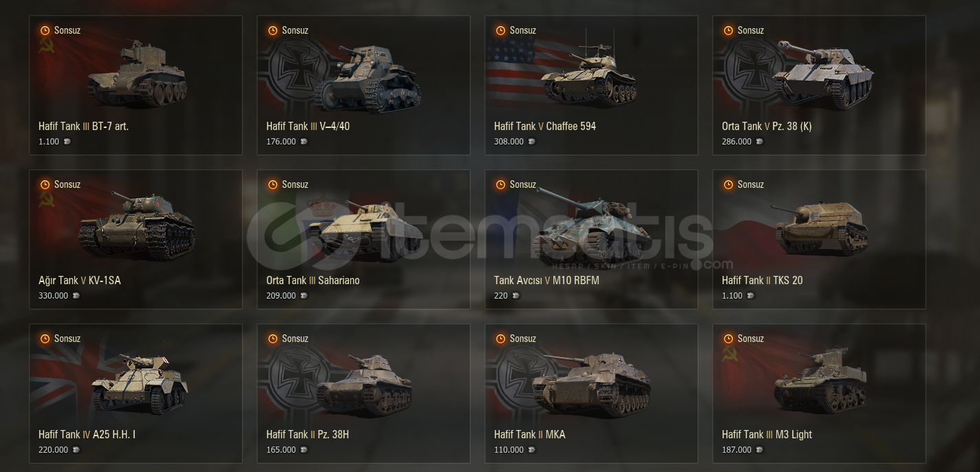Screen dimensions: 980x472
Task: Click the Hafif Tank IV A25 H.H. I label
Action: pos(87,434)
